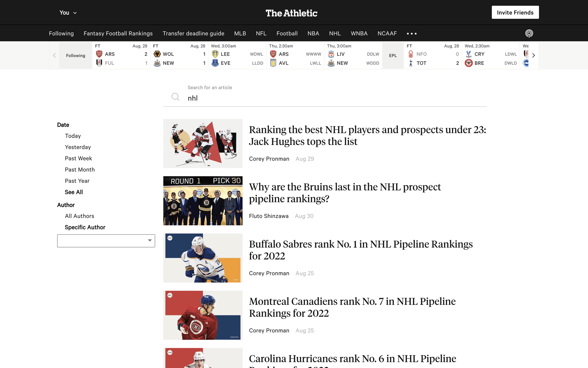Screen dimensions: 588x368
Task: Filter results by Past Year
Action: (x=77, y=181)
